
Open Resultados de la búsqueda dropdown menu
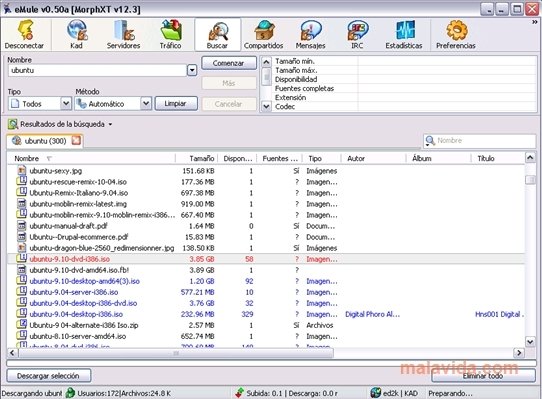110,124
